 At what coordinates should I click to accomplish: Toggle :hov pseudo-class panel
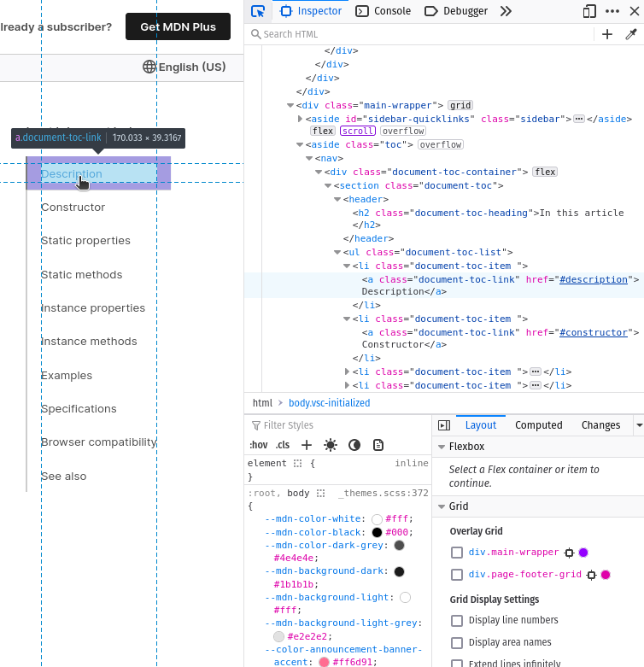259,445
